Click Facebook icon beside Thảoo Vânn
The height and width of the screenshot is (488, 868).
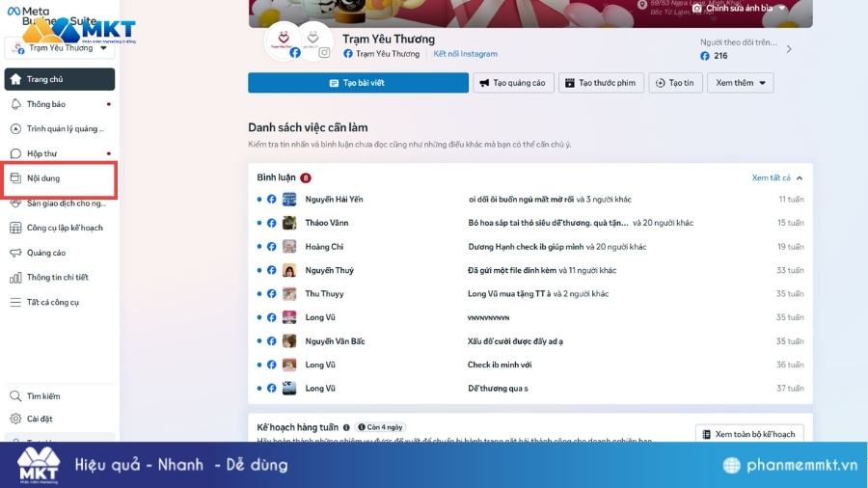[271, 223]
